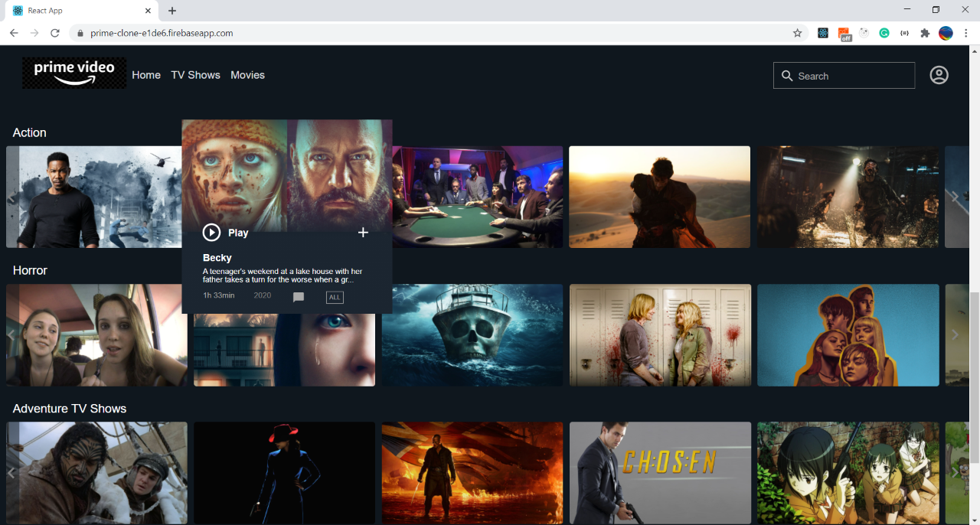Advance the Horror row with right chevron
Image resolution: width=980 pixels, height=525 pixels.
tap(955, 334)
